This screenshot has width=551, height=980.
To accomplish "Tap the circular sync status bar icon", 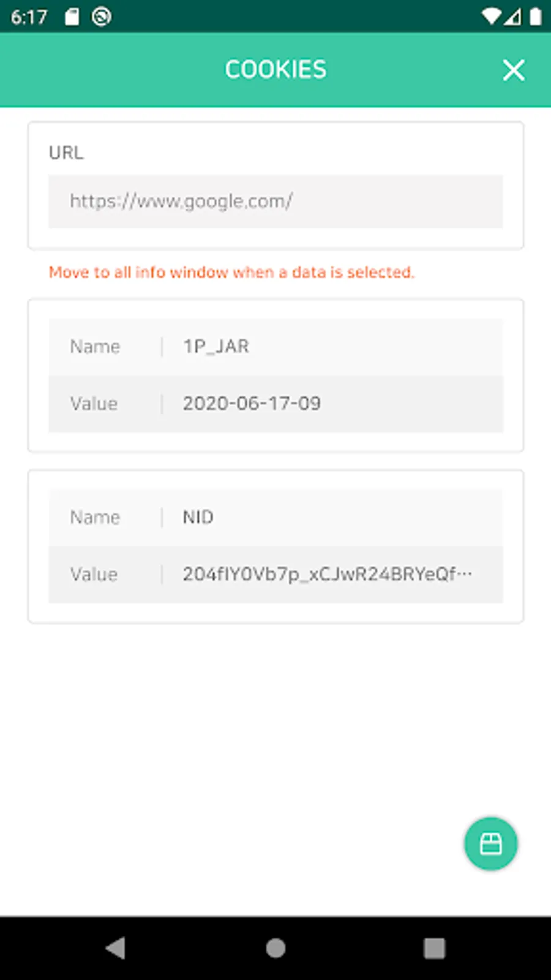I will 102,17.
